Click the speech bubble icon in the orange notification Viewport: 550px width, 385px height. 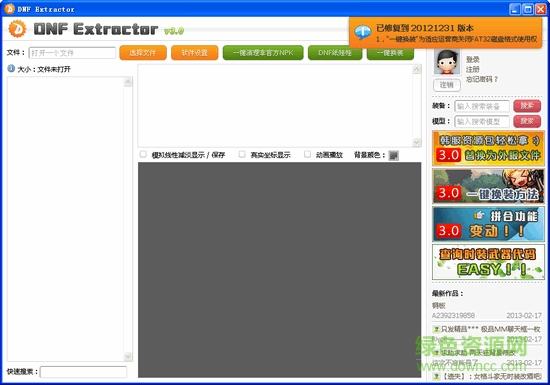(x=362, y=32)
